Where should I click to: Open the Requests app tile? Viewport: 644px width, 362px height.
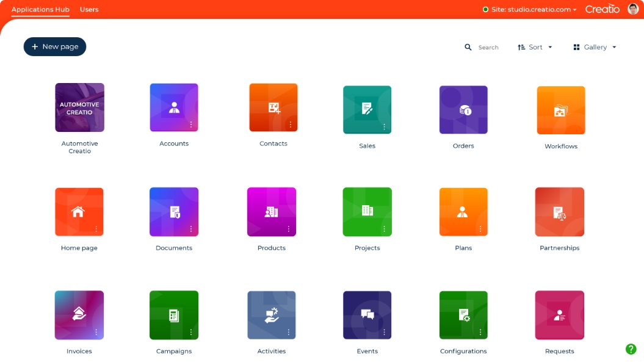point(559,315)
